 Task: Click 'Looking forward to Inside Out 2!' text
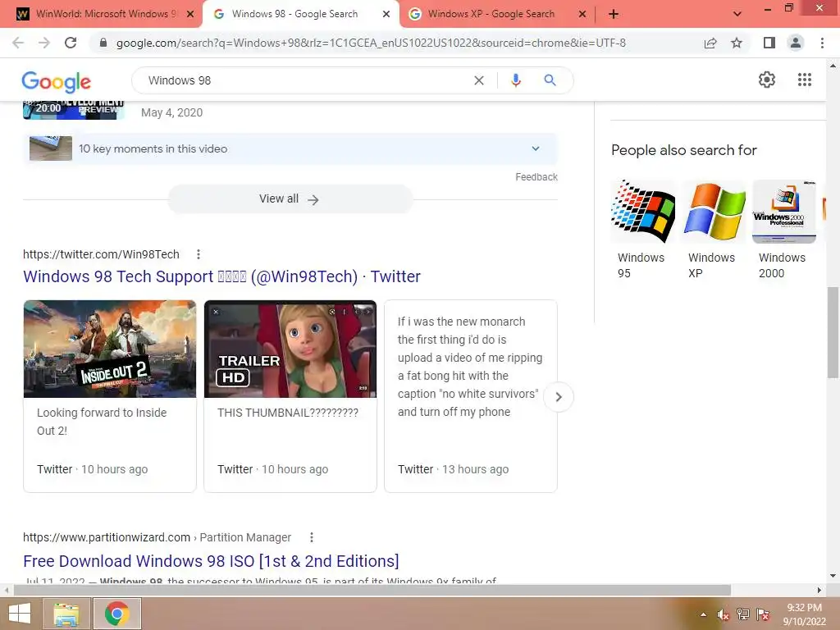click(x=102, y=422)
